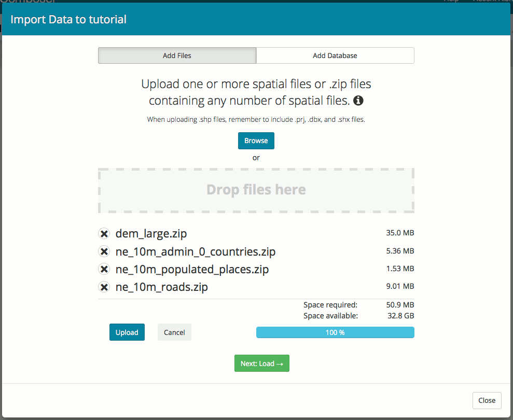513x420 pixels.
Task: Click the 100% upload progress bar
Action: coord(335,332)
